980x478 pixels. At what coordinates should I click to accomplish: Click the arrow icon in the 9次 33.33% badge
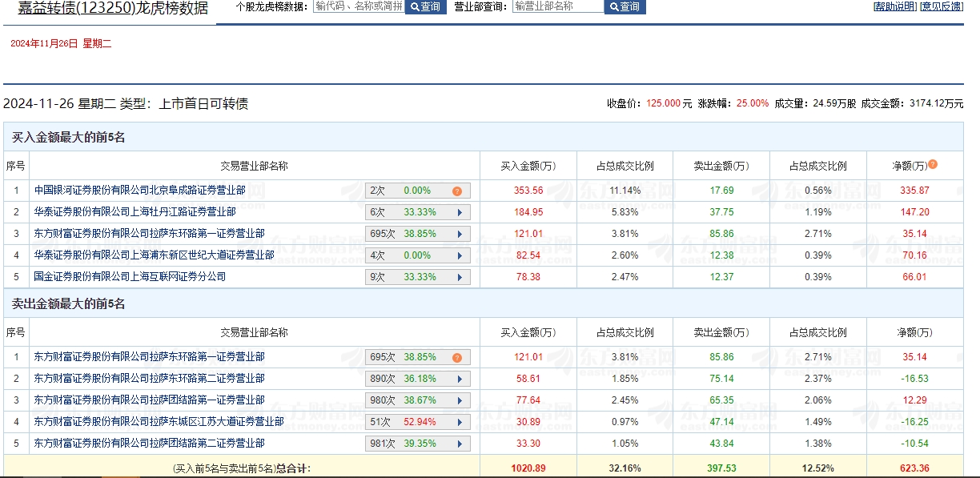460,278
